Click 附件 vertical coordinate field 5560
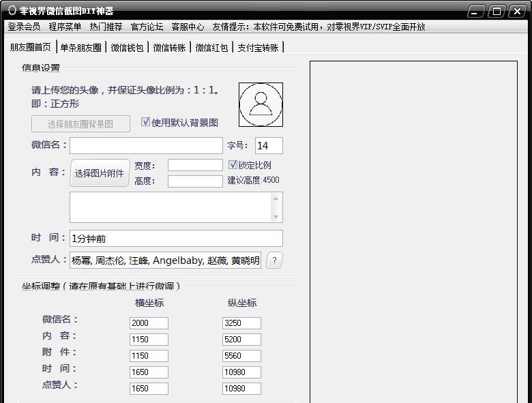532x403 pixels. click(x=241, y=356)
